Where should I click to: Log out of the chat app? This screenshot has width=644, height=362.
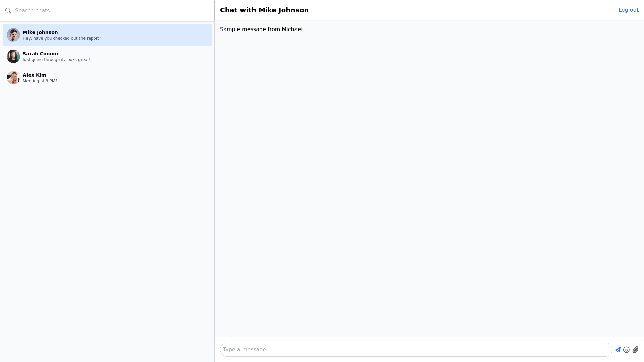628,10
